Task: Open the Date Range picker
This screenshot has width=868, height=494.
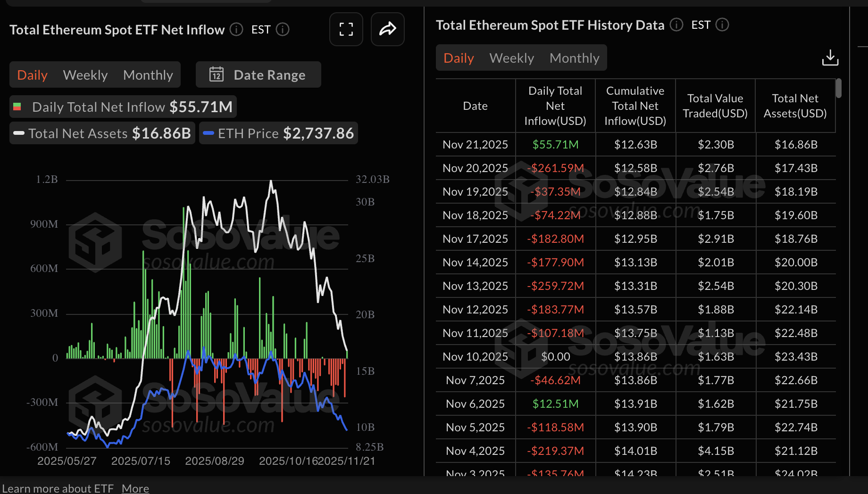Action: (258, 74)
